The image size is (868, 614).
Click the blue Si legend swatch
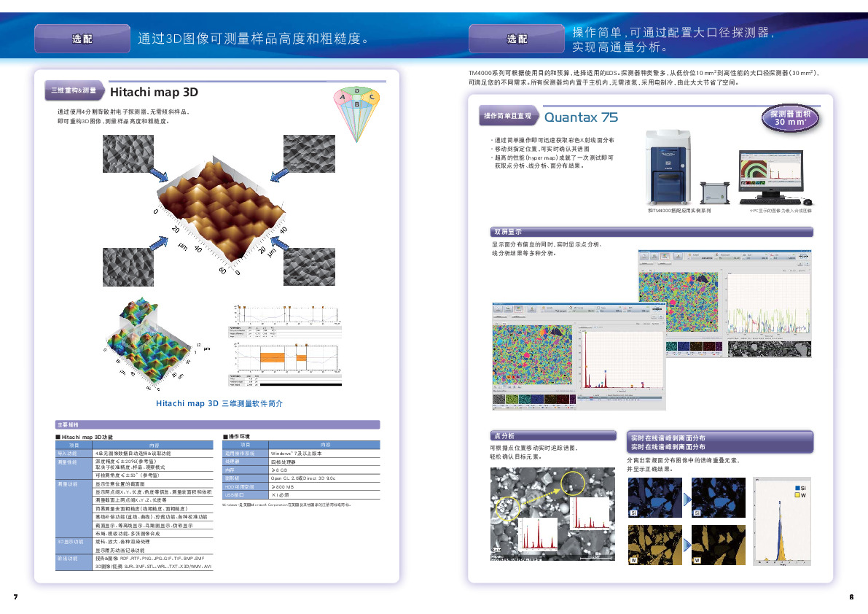click(797, 488)
